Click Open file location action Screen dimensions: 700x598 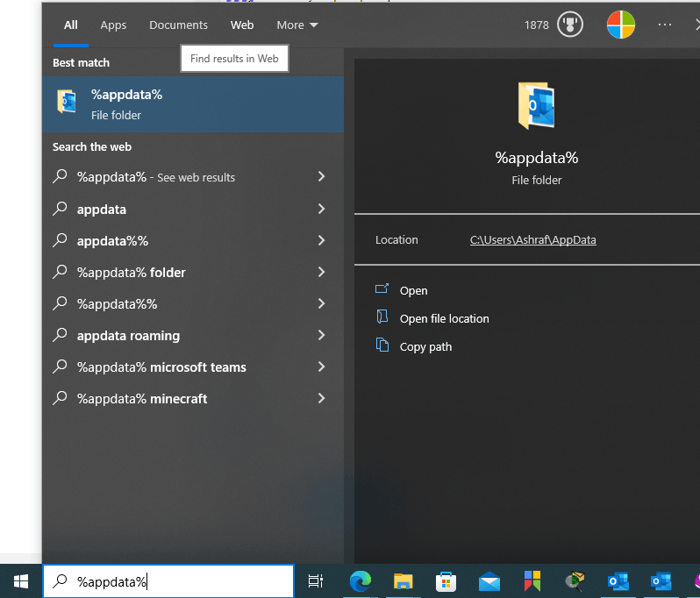[x=444, y=318]
